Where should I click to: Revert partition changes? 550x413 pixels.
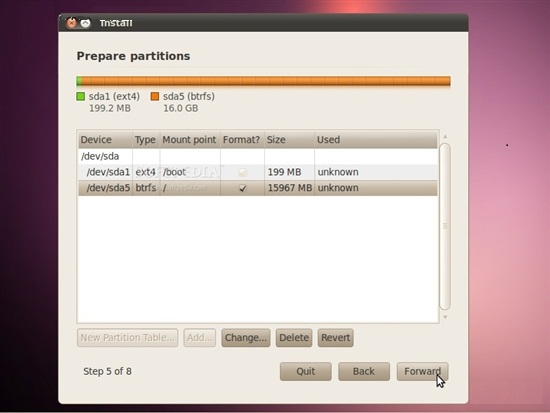(336, 338)
